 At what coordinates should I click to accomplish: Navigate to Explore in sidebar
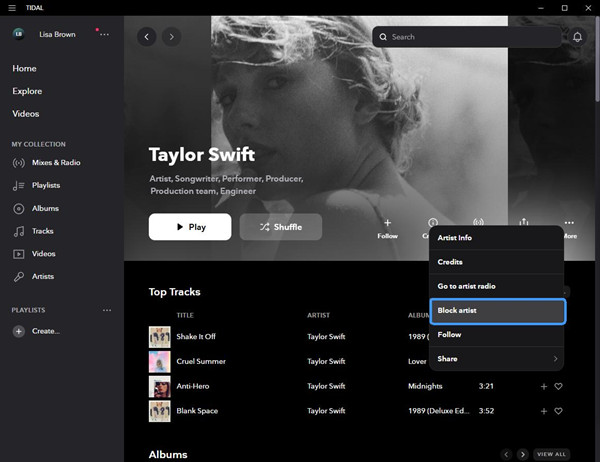click(x=27, y=91)
